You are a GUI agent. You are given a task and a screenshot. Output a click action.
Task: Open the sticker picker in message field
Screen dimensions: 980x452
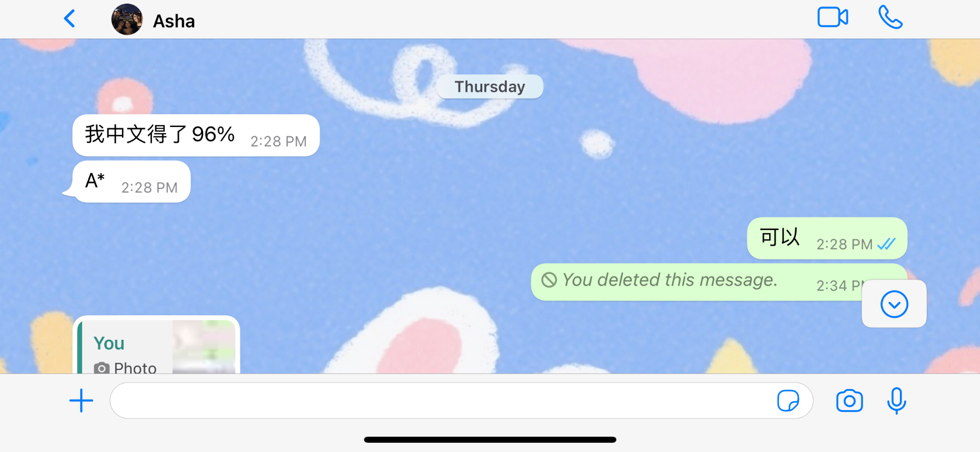pos(788,400)
